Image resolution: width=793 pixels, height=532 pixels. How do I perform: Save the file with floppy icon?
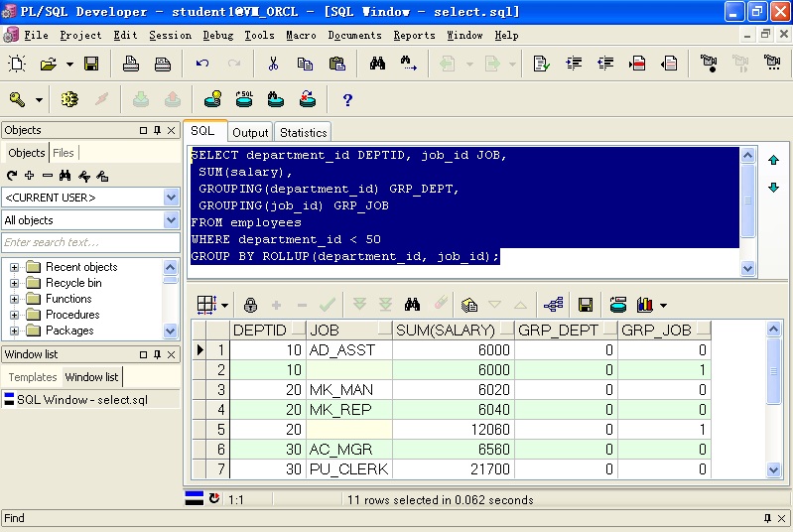click(91, 64)
